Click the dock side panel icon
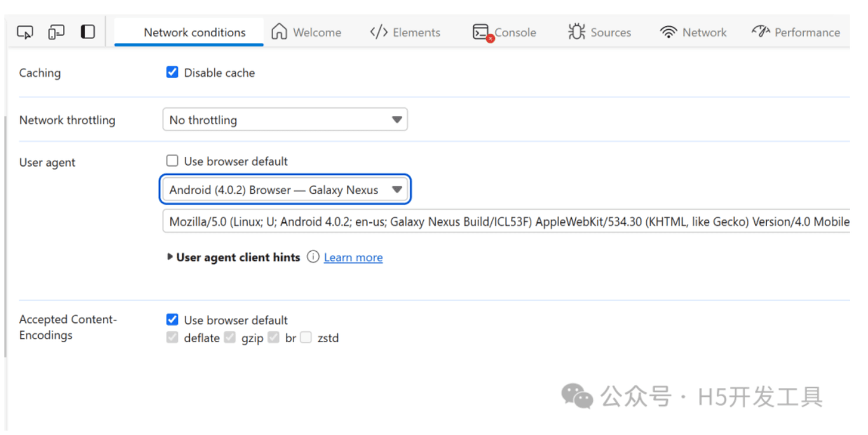The width and height of the screenshot is (868, 435). (88, 32)
